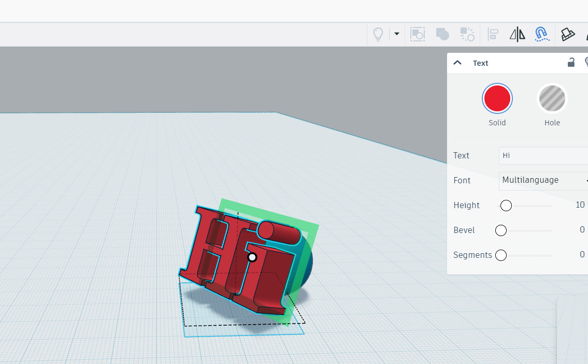Click the Segments slider handle
The height and width of the screenshot is (364, 588).
click(501, 255)
